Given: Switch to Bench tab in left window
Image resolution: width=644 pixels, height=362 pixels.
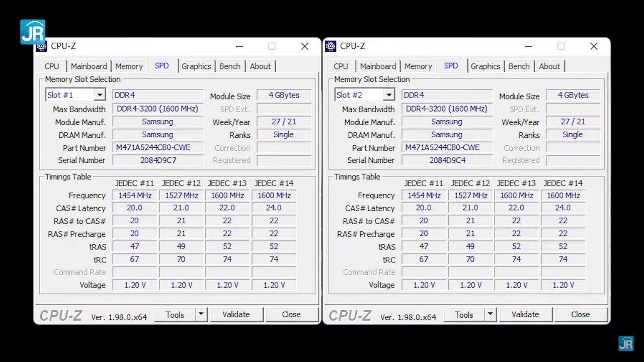Looking at the screenshot, I should coord(230,66).
